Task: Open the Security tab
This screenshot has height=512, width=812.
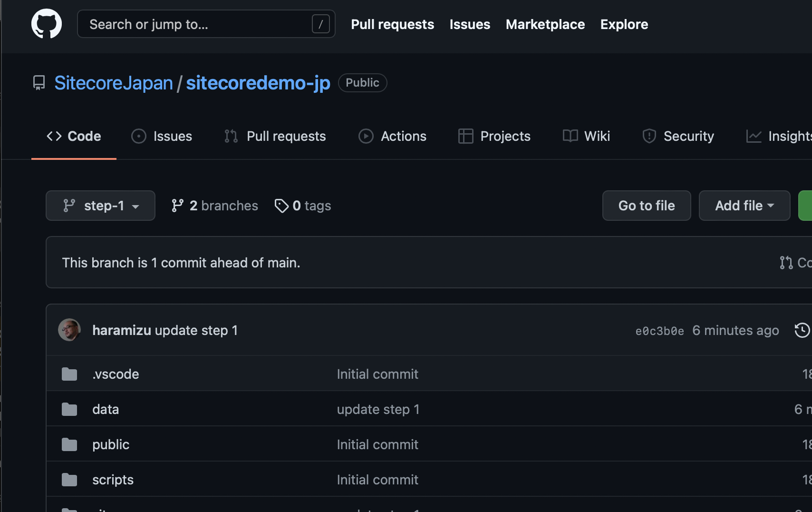Action: (678, 136)
